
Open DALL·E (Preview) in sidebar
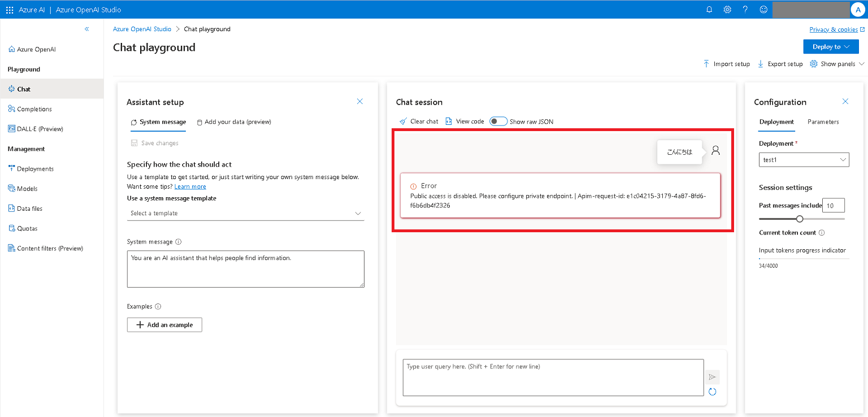pos(40,129)
